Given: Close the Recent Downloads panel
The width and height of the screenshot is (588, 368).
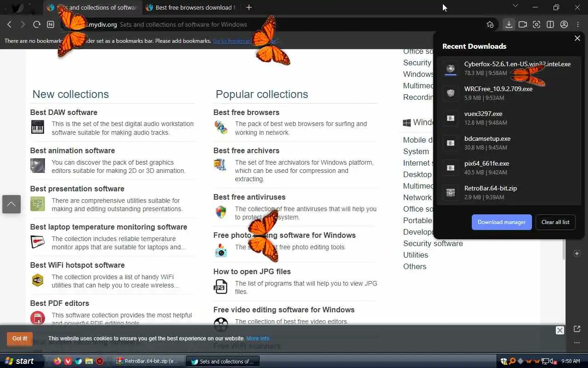Looking at the screenshot, I should tap(577, 38).
